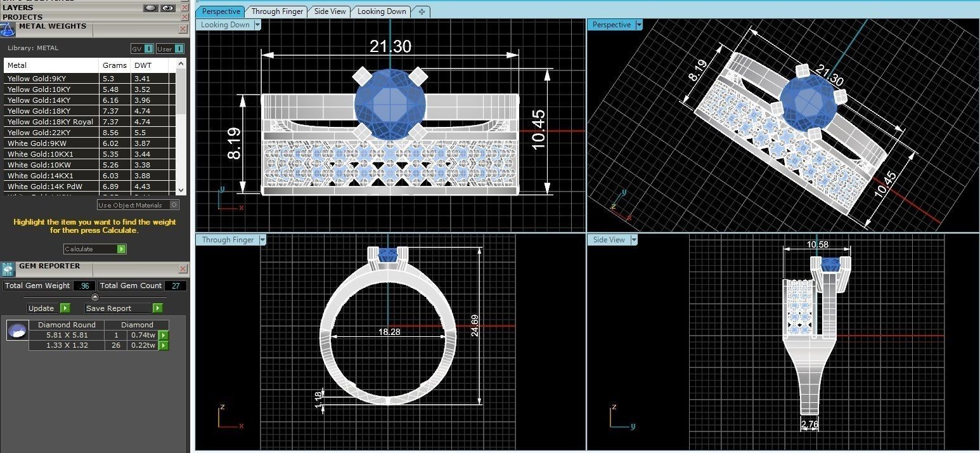Select the White Gold:10KX1 row

coord(88,154)
